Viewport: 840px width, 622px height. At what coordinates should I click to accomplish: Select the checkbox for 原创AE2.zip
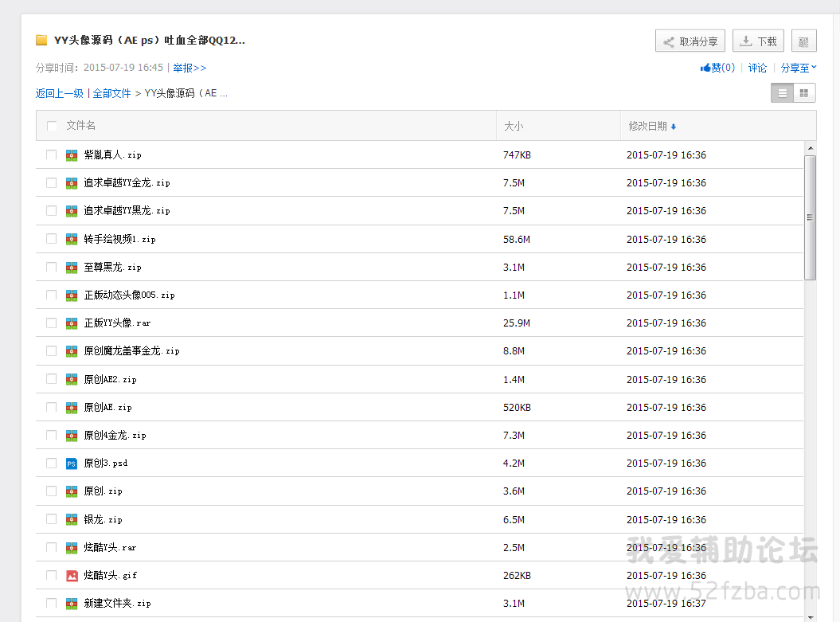[52, 379]
